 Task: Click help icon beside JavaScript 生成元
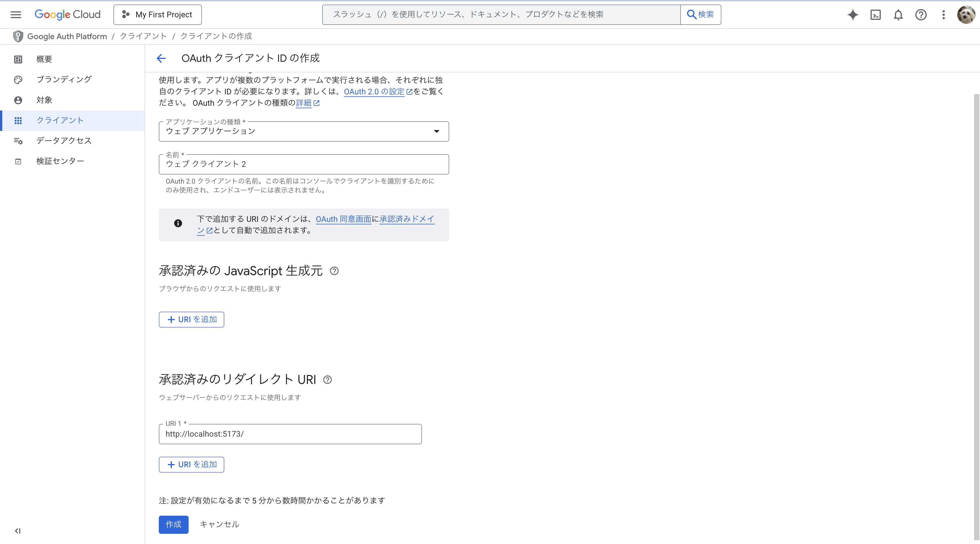(x=334, y=271)
